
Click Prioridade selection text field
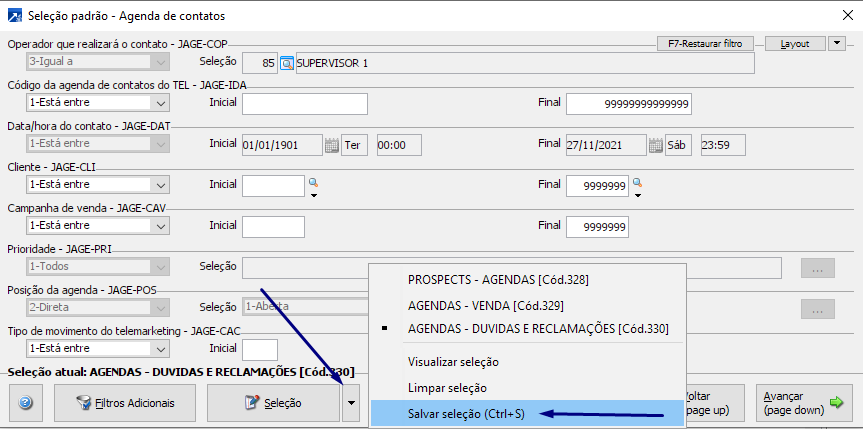pyautogui.click(x=512, y=268)
